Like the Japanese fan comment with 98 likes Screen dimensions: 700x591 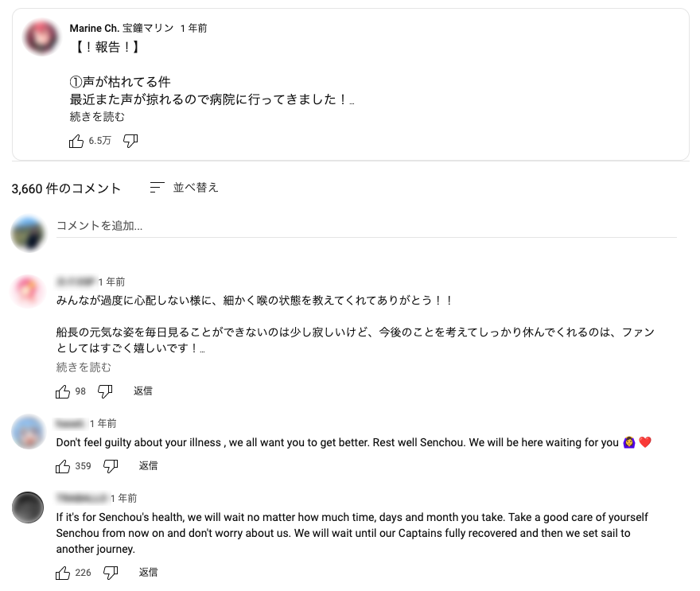[63, 391]
